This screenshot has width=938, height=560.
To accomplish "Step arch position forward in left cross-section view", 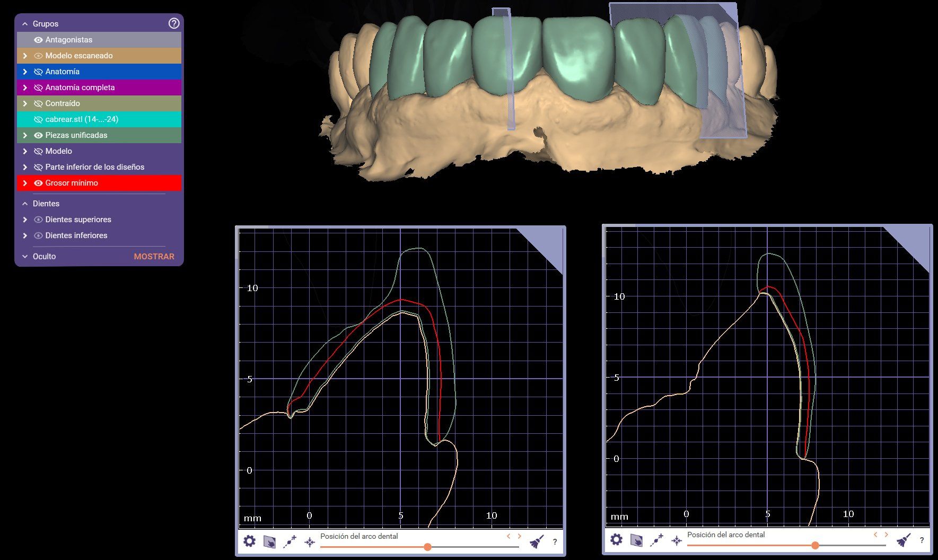I will tap(519, 536).
